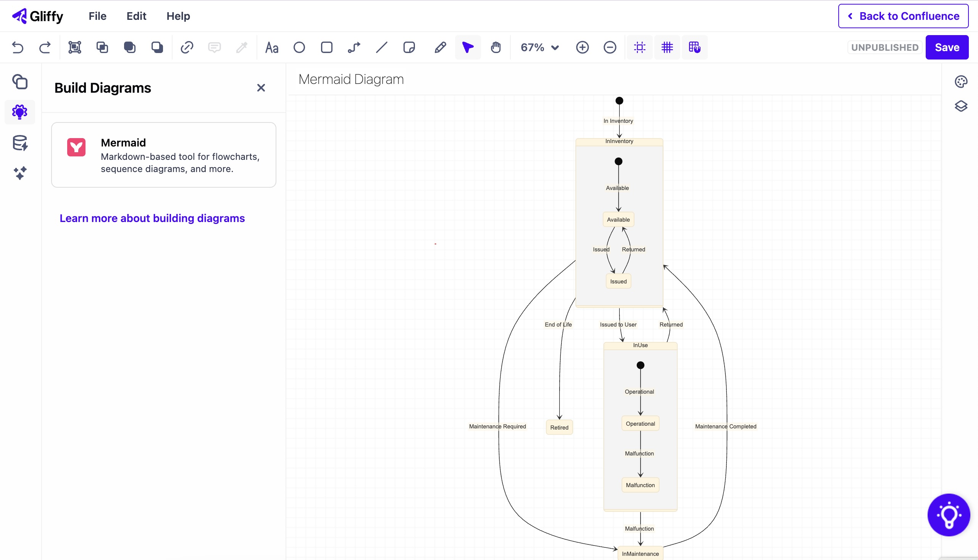Select the Rectangle shape tool
Viewport: 978px width, 560px height.
[326, 47]
